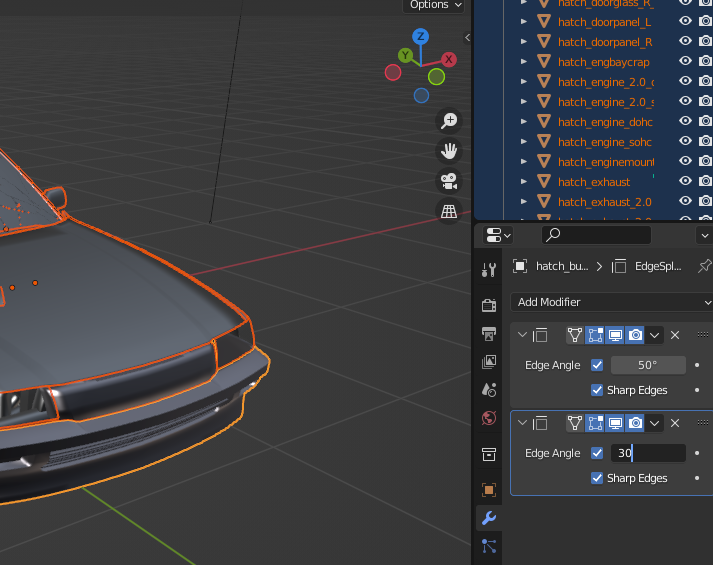Click the Edge Angle field showing 30
This screenshot has width=713, height=565.
click(x=648, y=453)
